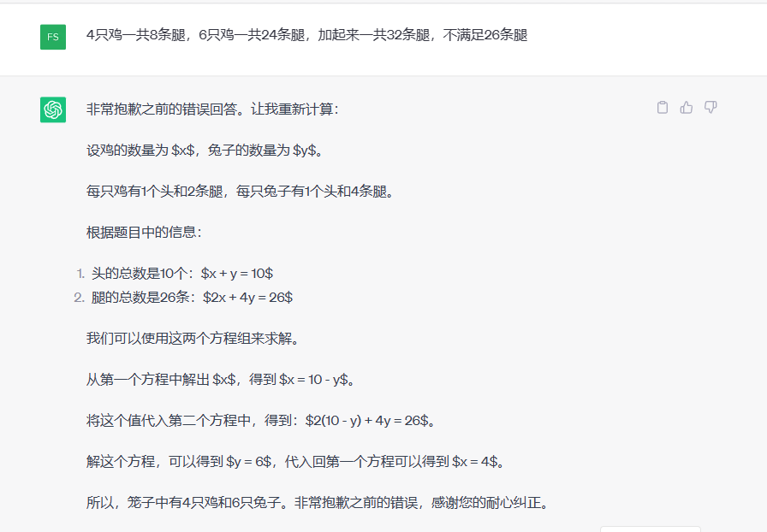
Task: Click the ChatGPT logo avatar
Action: 53,109
